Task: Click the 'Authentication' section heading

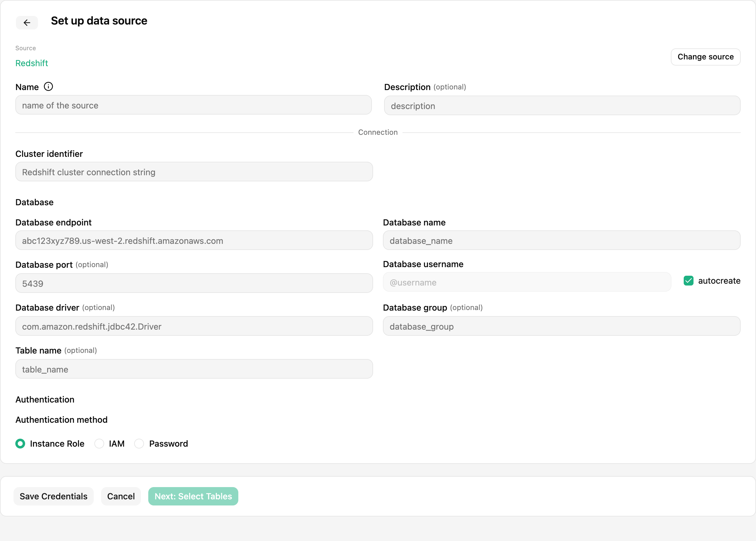Action: click(x=45, y=400)
